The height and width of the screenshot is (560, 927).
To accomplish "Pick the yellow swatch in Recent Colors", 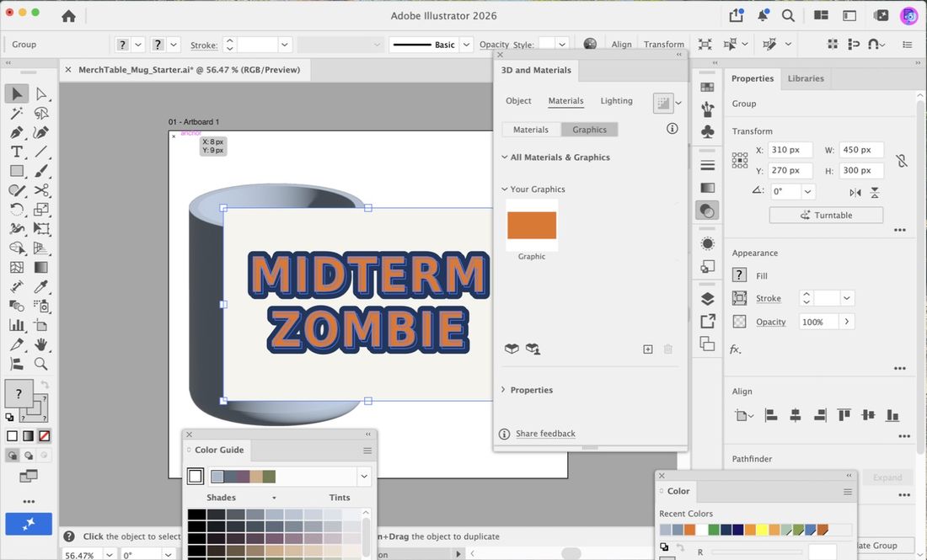I will point(762,530).
